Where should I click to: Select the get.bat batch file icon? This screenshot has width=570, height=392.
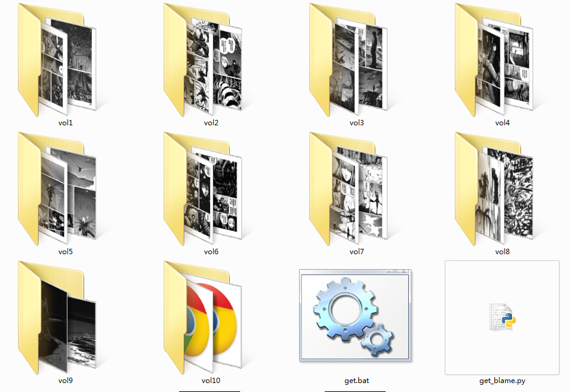click(355, 316)
